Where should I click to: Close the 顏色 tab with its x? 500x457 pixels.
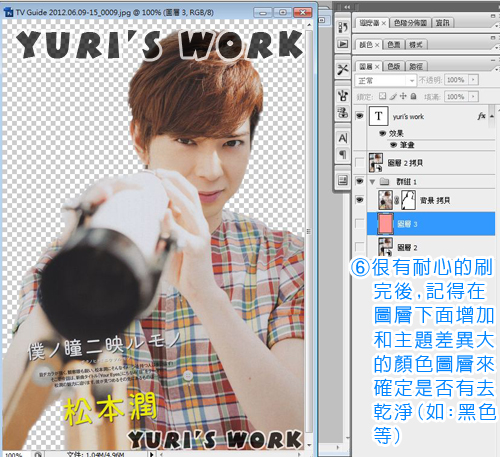coord(377,45)
